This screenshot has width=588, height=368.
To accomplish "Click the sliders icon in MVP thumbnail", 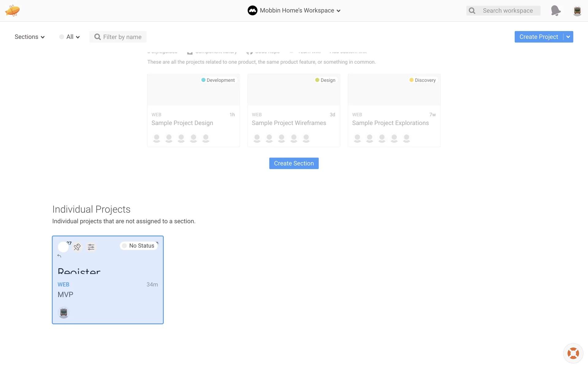I will [91, 247].
